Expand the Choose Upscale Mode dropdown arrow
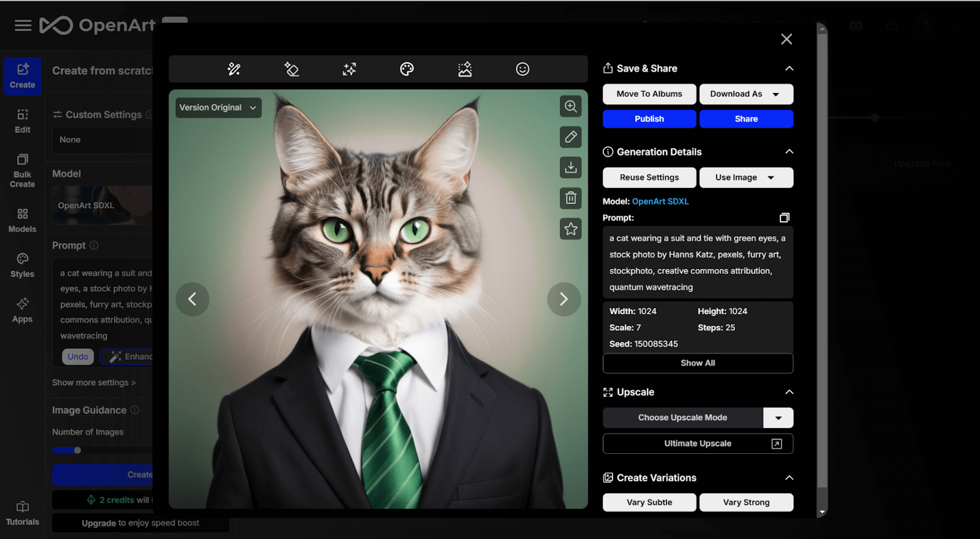980x539 pixels. [x=778, y=418]
